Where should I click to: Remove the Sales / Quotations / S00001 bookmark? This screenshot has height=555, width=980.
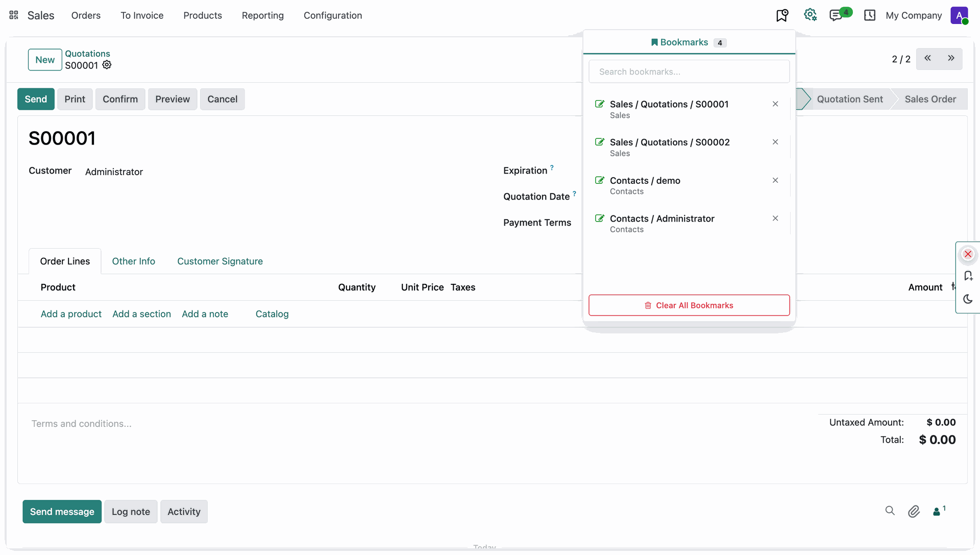(775, 104)
